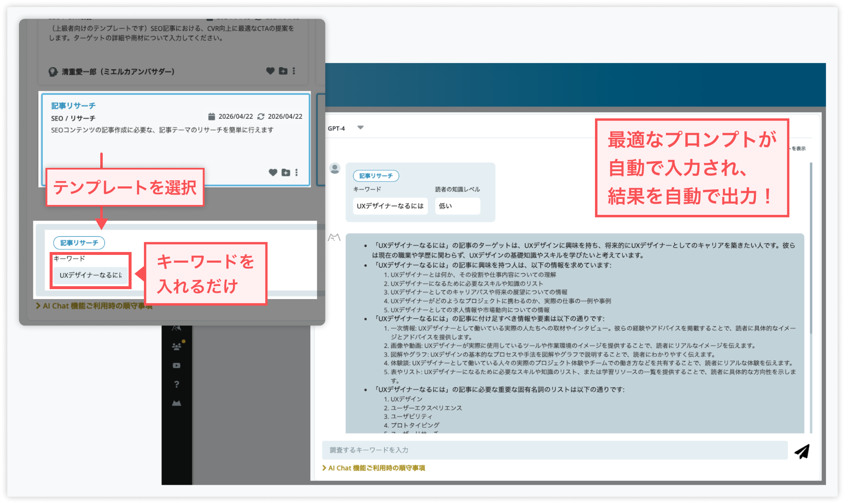The width and height of the screenshot is (845, 504).
Task: Add 記事リサーチ template to a folder
Action: coord(286,172)
